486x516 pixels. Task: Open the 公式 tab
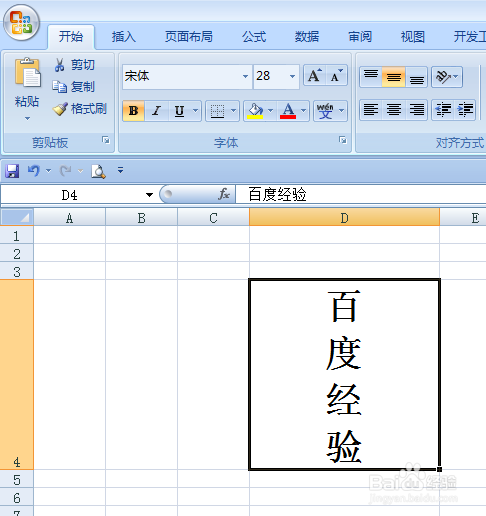(x=254, y=37)
